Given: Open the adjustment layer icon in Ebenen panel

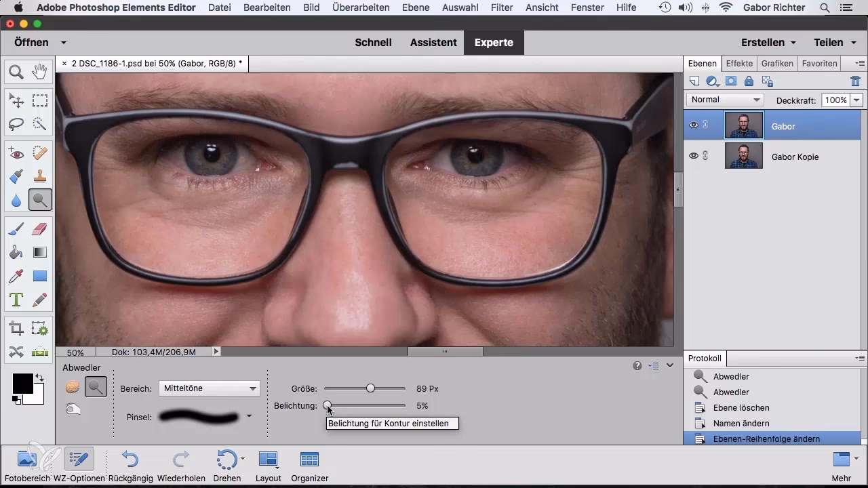Looking at the screenshot, I should (711, 81).
